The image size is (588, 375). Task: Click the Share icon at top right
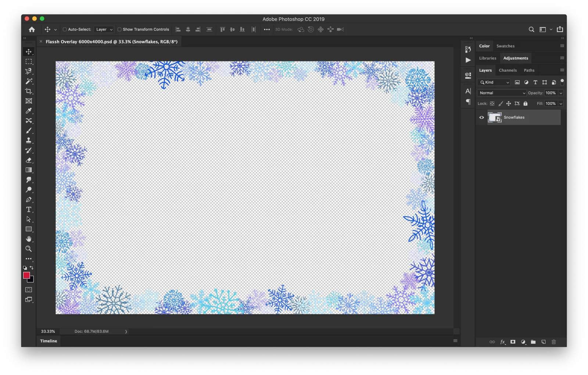[560, 29]
